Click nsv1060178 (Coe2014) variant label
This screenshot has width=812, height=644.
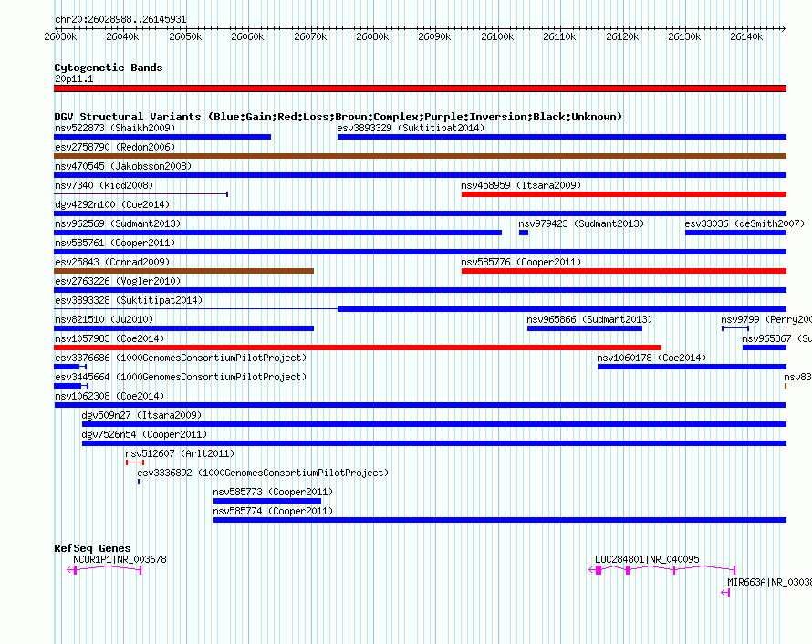tap(651, 358)
